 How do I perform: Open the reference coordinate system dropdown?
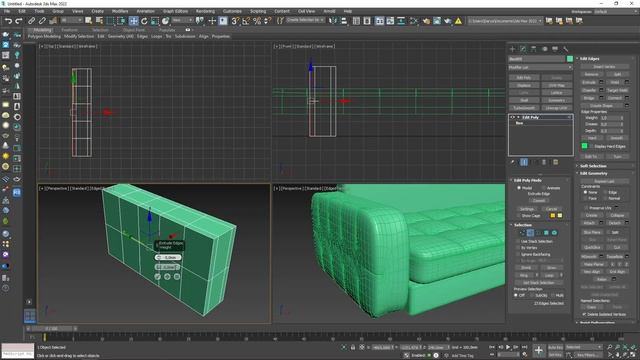(182, 20)
